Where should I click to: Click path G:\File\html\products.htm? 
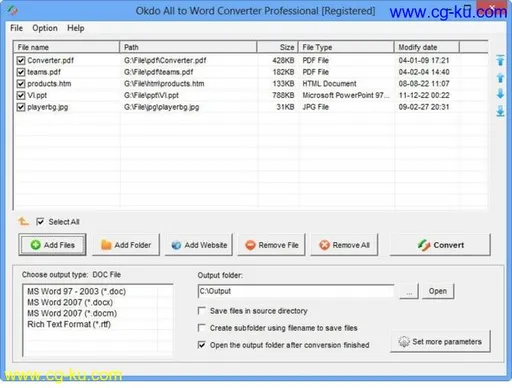[164, 84]
